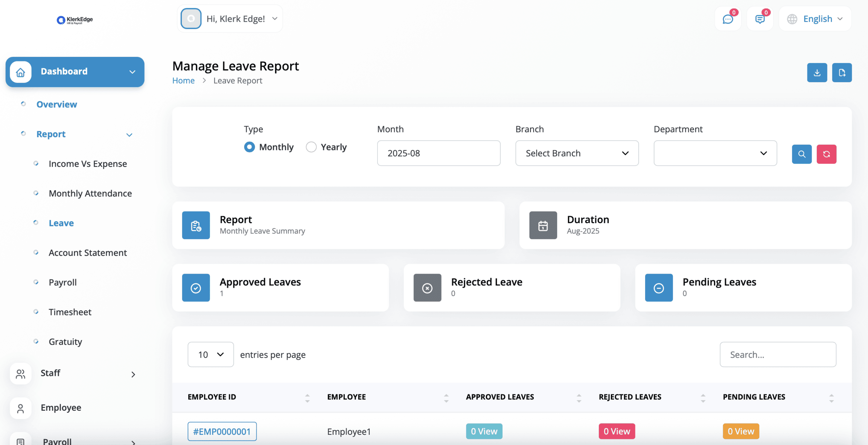This screenshot has width=868, height=445.
Task: Click the Month input field
Action: [439, 153]
